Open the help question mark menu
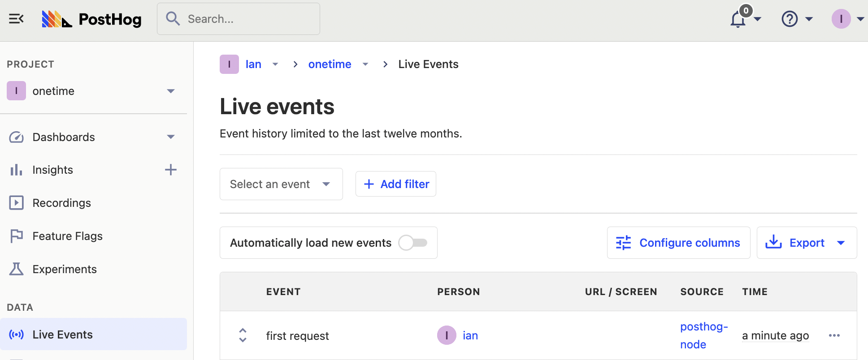The image size is (868, 360). click(x=790, y=19)
